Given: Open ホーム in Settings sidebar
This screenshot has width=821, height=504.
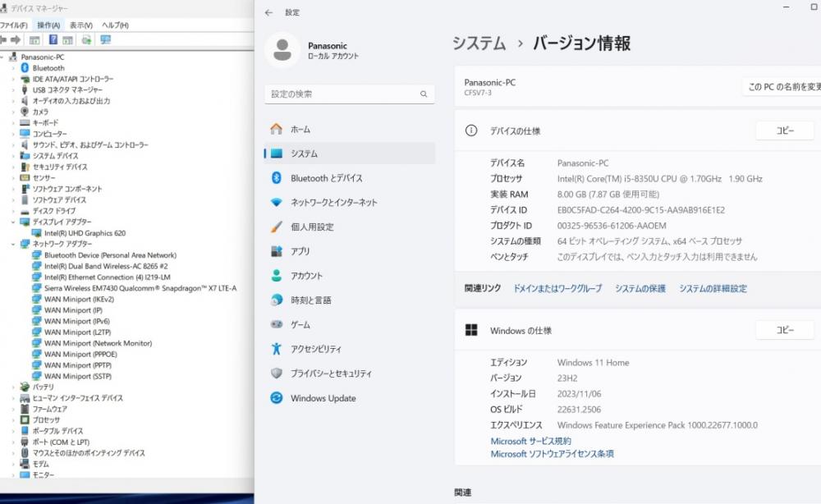Looking at the screenshot, I should pos(350,129).
